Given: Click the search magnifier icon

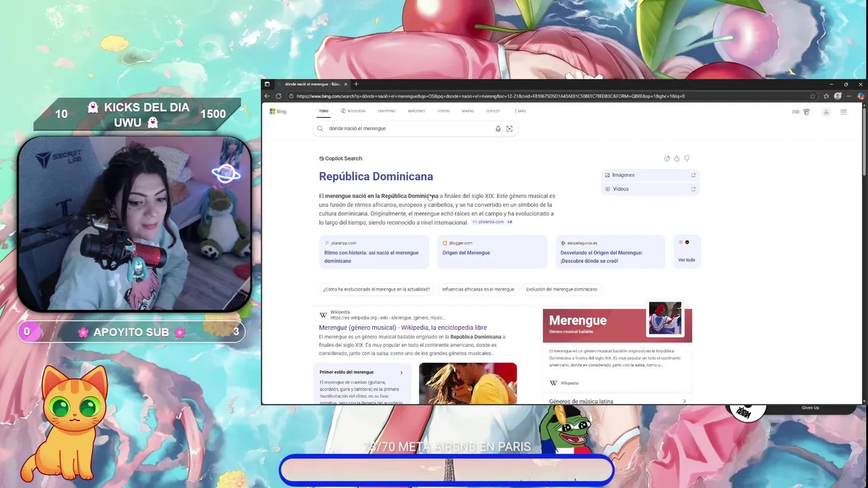Looking at the screenshot, I should [x=320, y=129].
